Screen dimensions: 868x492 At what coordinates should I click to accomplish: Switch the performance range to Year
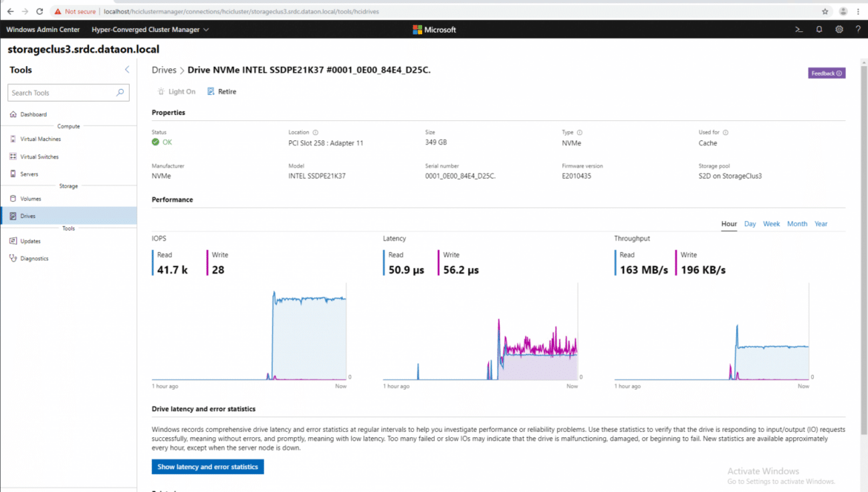click(x=821, y=223)
